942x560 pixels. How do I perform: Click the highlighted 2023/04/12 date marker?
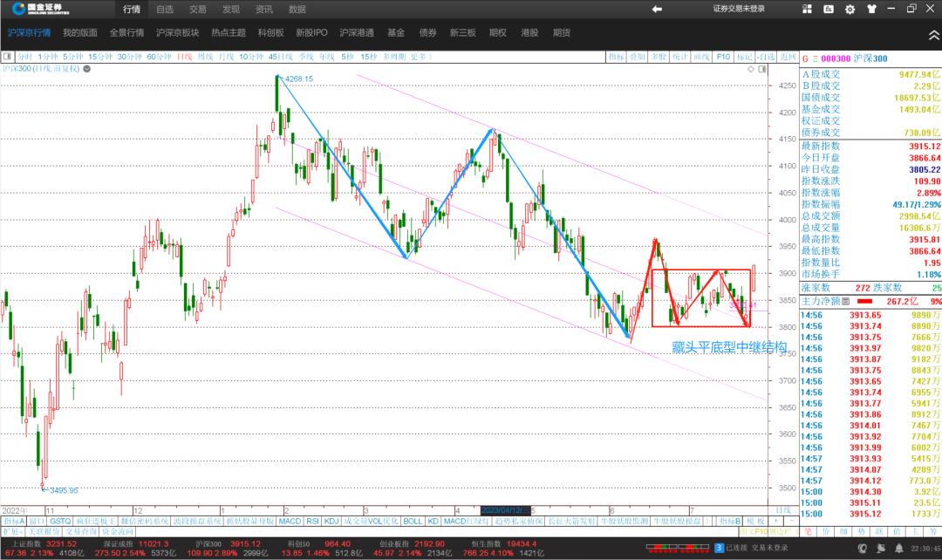click(504, 509)
